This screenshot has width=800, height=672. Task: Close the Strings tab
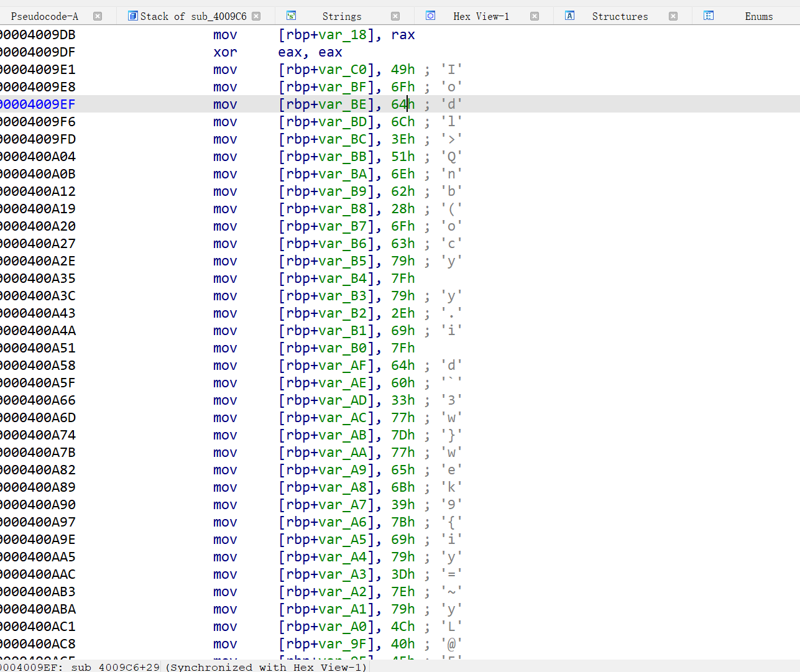[395, 16]
